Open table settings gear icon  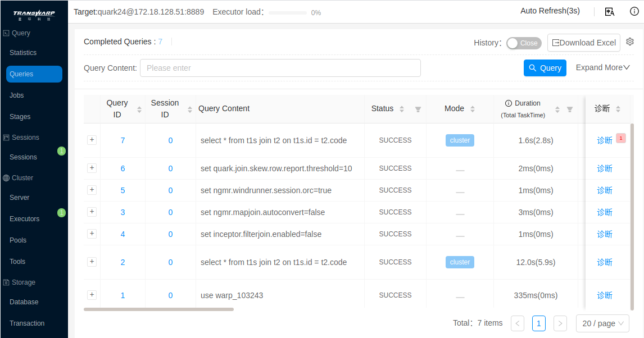click(x=630, y=42)
